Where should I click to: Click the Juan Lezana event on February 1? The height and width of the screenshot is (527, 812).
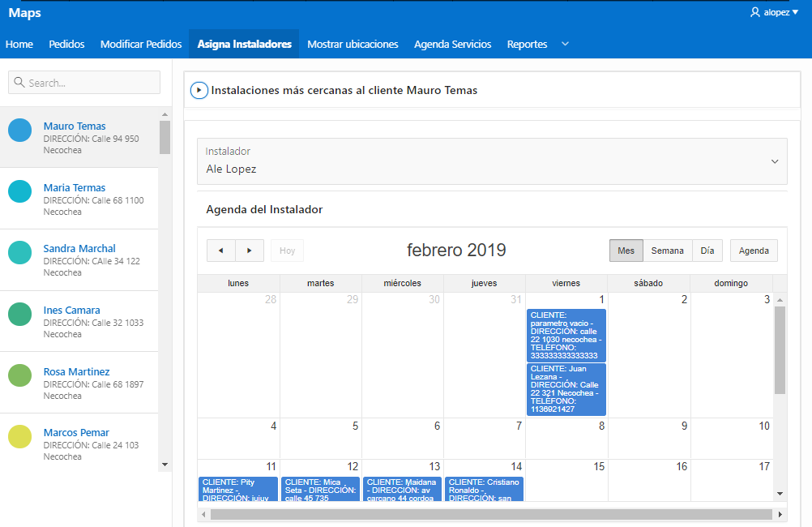click(x=566, y=389)
